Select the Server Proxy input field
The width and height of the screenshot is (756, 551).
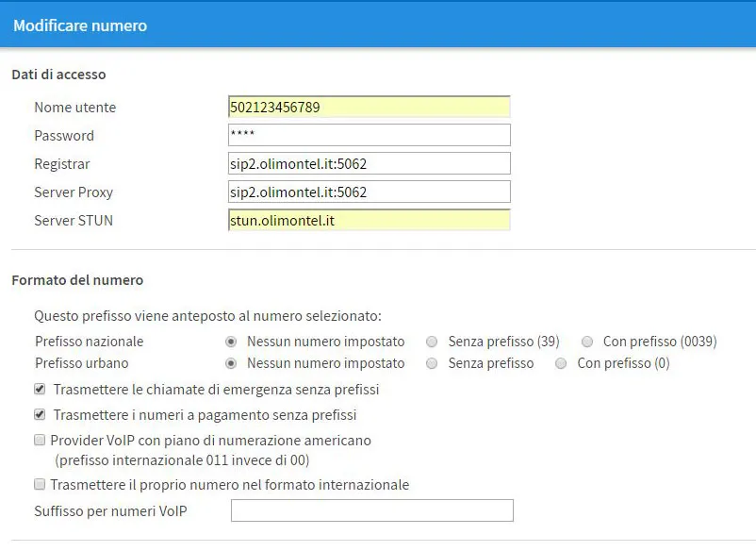point(369,192)
